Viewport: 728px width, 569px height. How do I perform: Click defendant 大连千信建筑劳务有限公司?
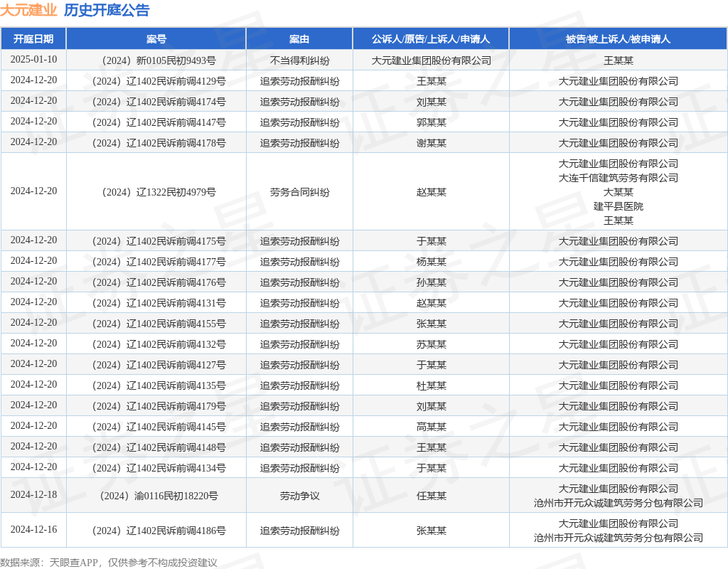click(618, 178)
